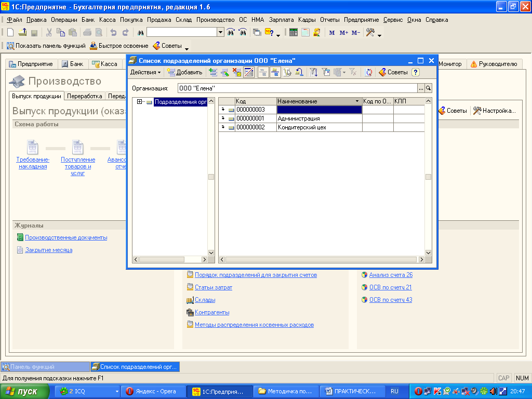Select the code cell 000000003
Viewport: 532px width, 399px height.
coord(256,110)
